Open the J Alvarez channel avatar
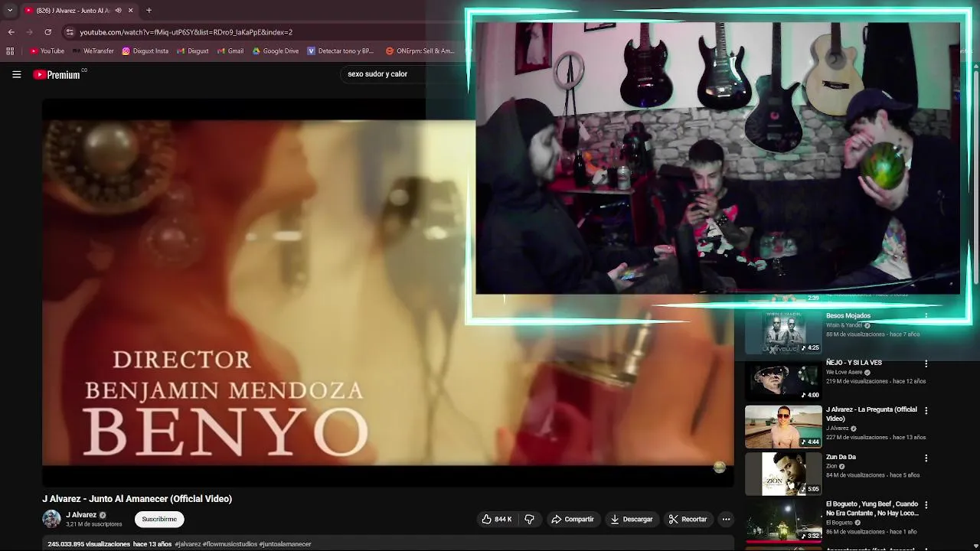The width and height of the screenshot is (980, 551). click(51, 519)
